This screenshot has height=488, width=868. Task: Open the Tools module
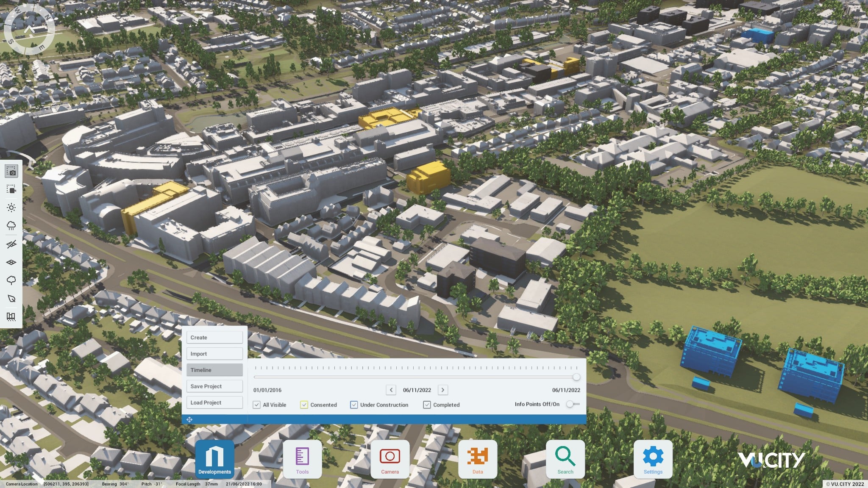click(302, 459)
